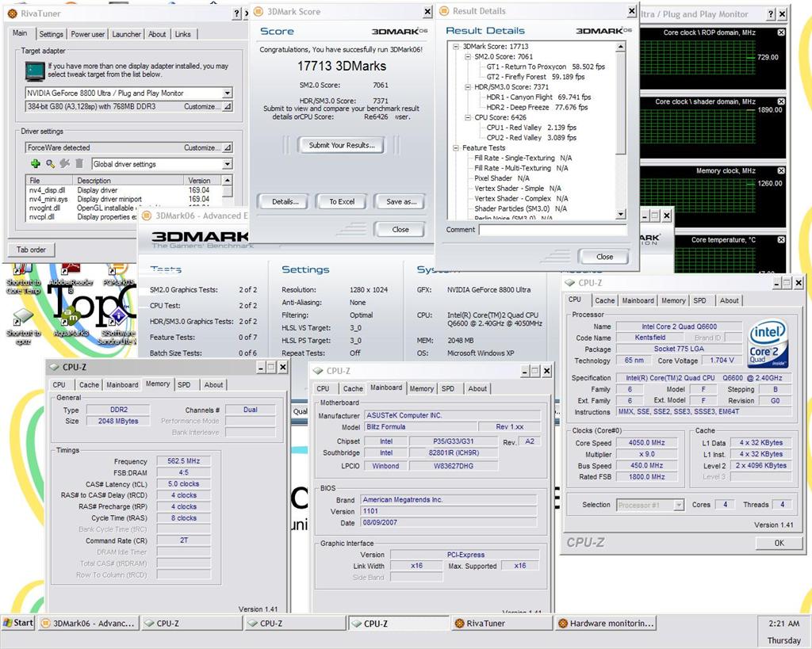812x649 pixels.
Task: Select the HDR2 - Deep Freeze result row
Action: pyautogui.click(x=537, y=107)
